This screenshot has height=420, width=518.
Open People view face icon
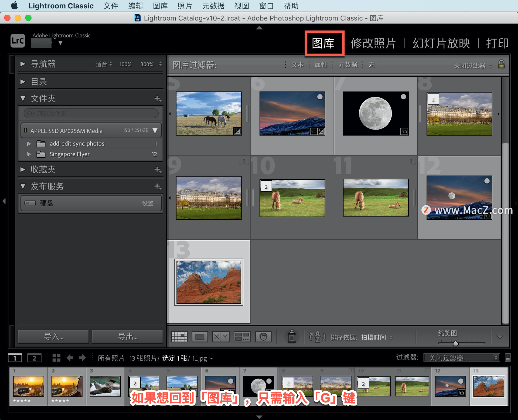click(x=263, y=337)
